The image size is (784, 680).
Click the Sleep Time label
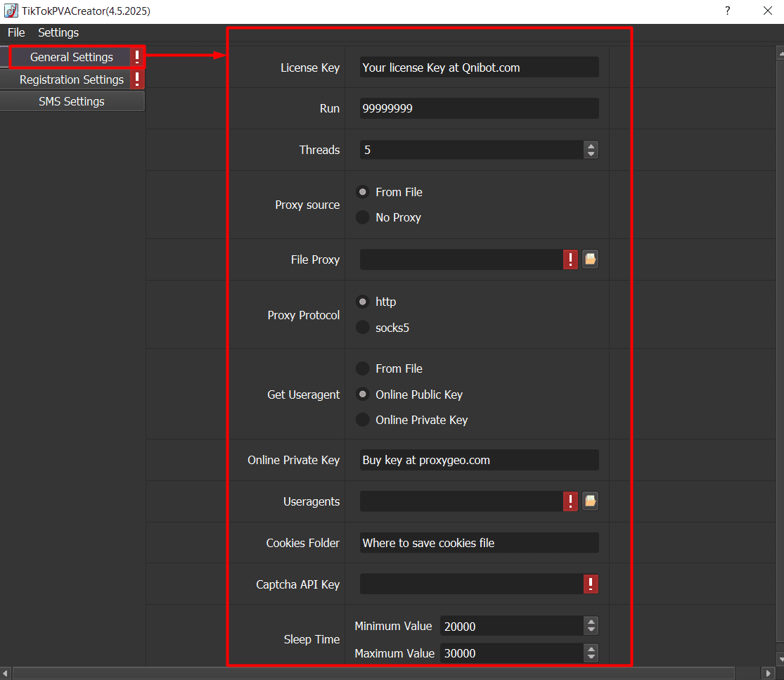coord(311,639)
